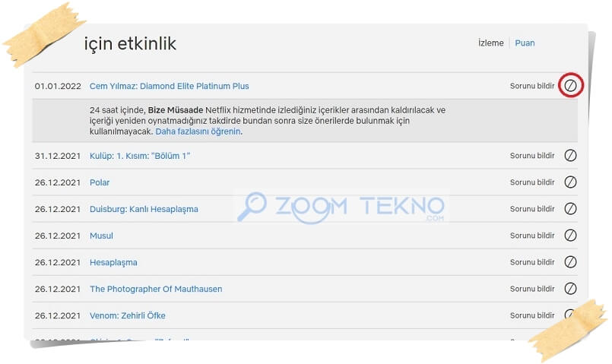This screenshot has height=364, width=612.
Task: Report a problem for Hesaplaşma row
Action: (x=532, y=262)
